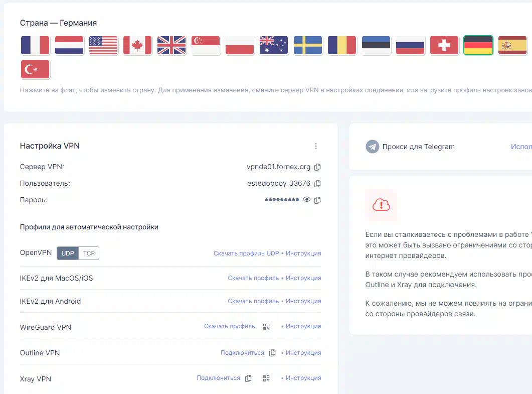Download the WireGuard VPN profile
The height and width of the screenshot is (394, 532).
point(229,326)
